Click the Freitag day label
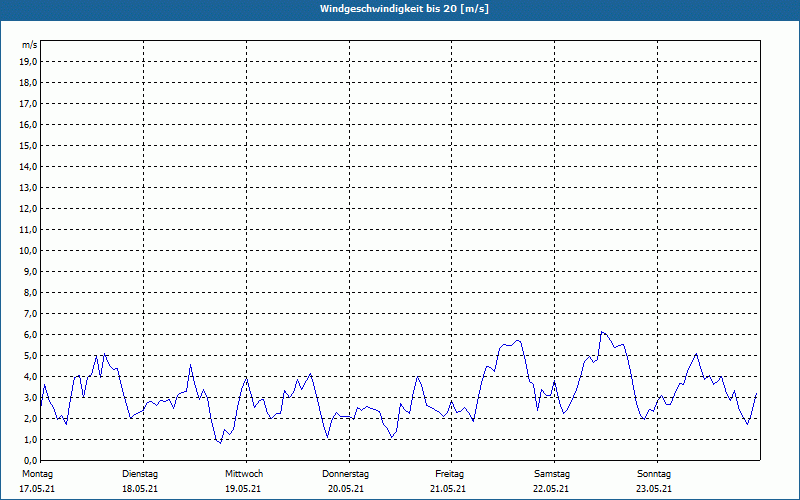This screenshot has height=500, width=800. [x=449, y=474]
